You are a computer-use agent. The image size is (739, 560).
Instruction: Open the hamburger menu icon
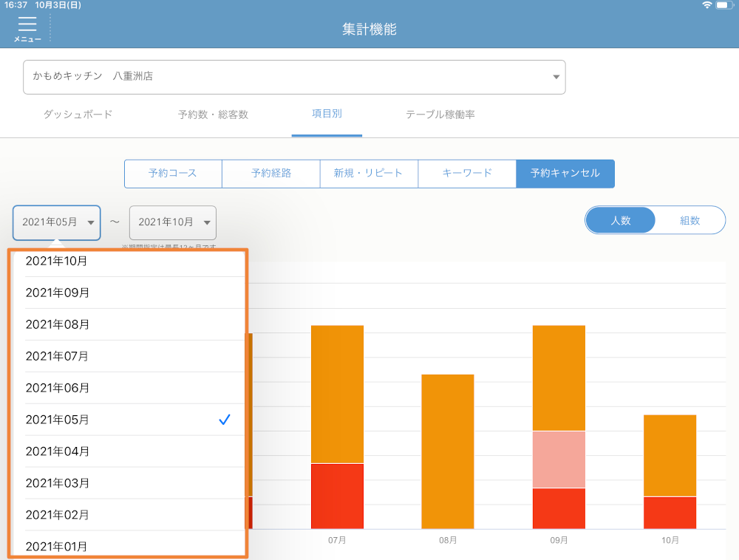point(27,28)
